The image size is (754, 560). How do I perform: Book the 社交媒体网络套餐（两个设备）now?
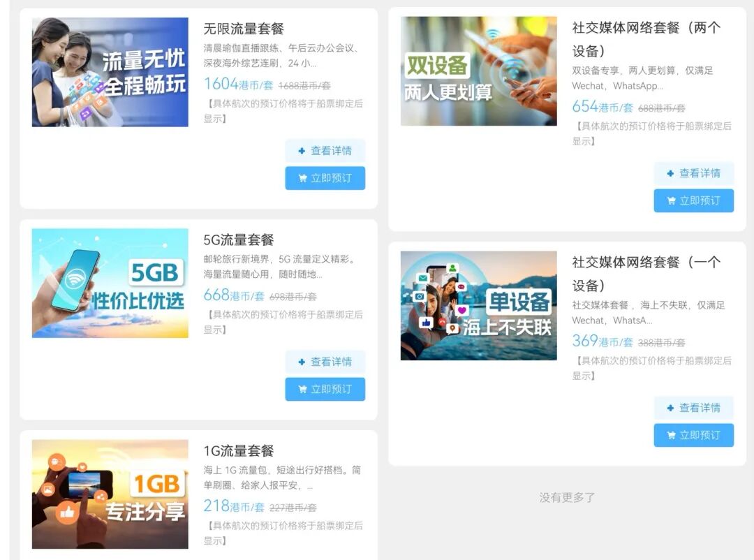coord(693,201)
